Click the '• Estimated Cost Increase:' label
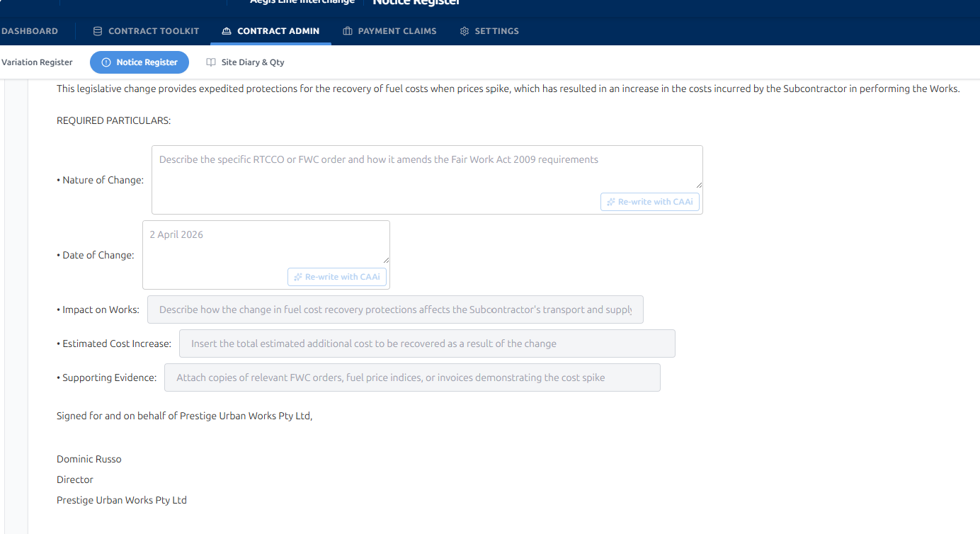 click(x=114, y=343)
